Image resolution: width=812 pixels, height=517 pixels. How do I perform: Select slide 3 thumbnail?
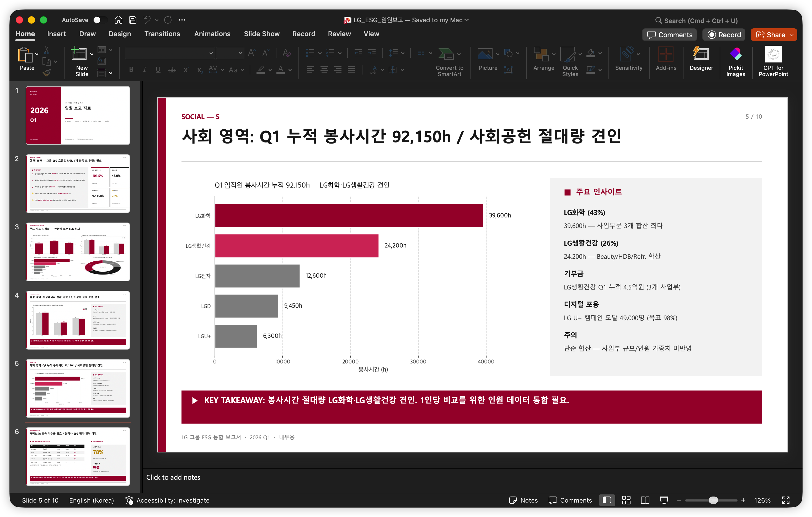(x=78, y=251)
